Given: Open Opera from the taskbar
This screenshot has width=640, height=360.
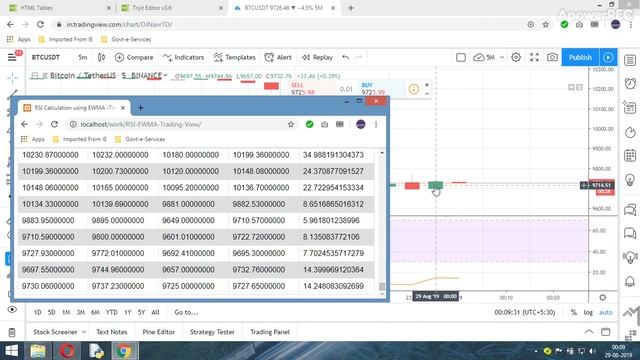Looking at the screenshot, I should click(67, 351).
